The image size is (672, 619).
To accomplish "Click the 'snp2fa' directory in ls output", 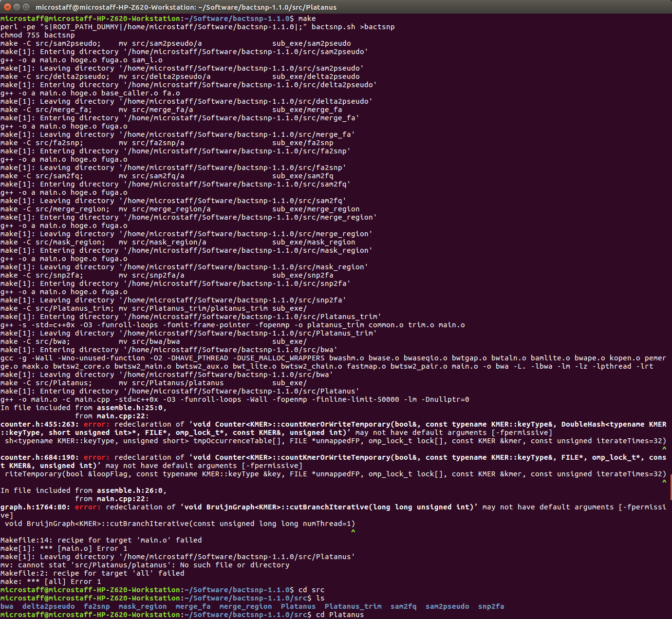I will tap(491, 606).
